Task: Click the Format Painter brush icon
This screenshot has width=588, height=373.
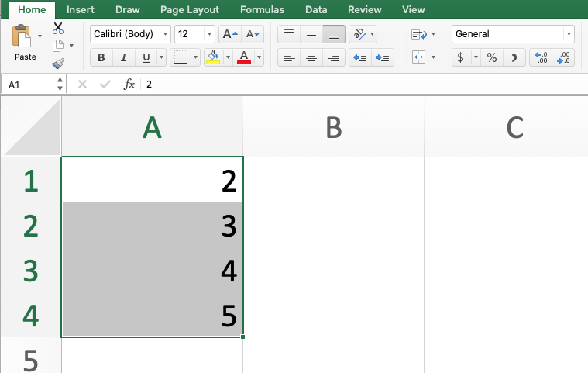Action: click(x=58, y=64)
